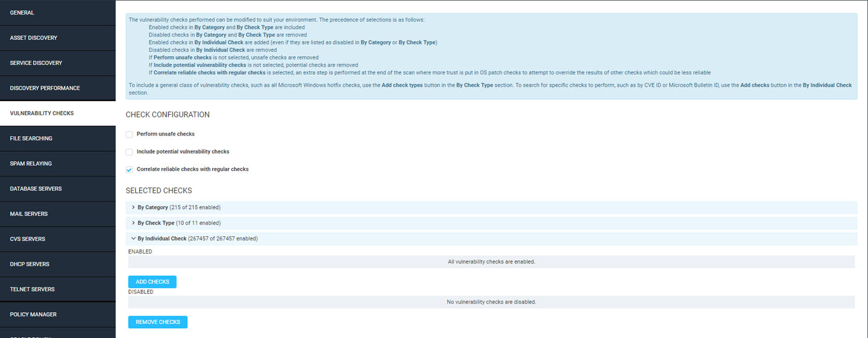The width and height of the screenshot is (868, 338).
Task: Click the Remove Checks button
Action: [x=158, y=322]
